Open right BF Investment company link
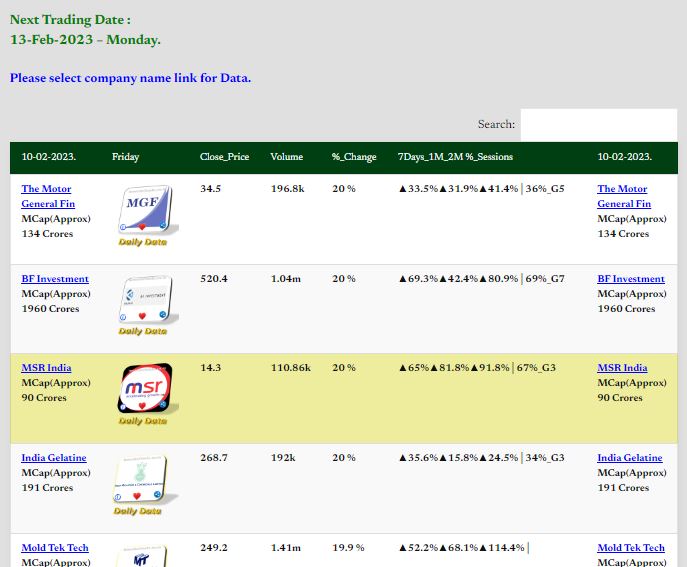The image size is (687, 567). (x=631, y=279)
